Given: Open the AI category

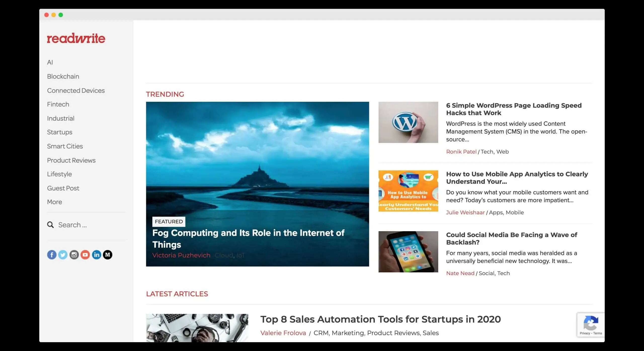Looking at the screenshot, I should point(50,62).
